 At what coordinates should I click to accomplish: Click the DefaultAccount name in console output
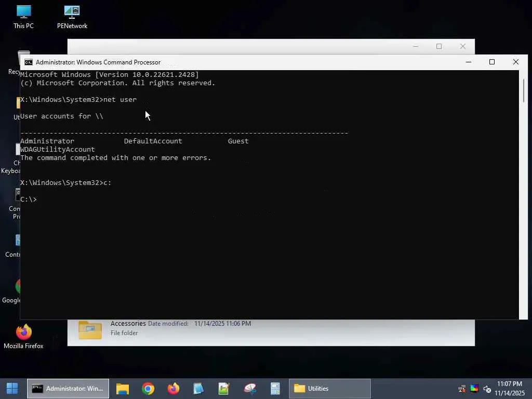(x=153, y=141)
